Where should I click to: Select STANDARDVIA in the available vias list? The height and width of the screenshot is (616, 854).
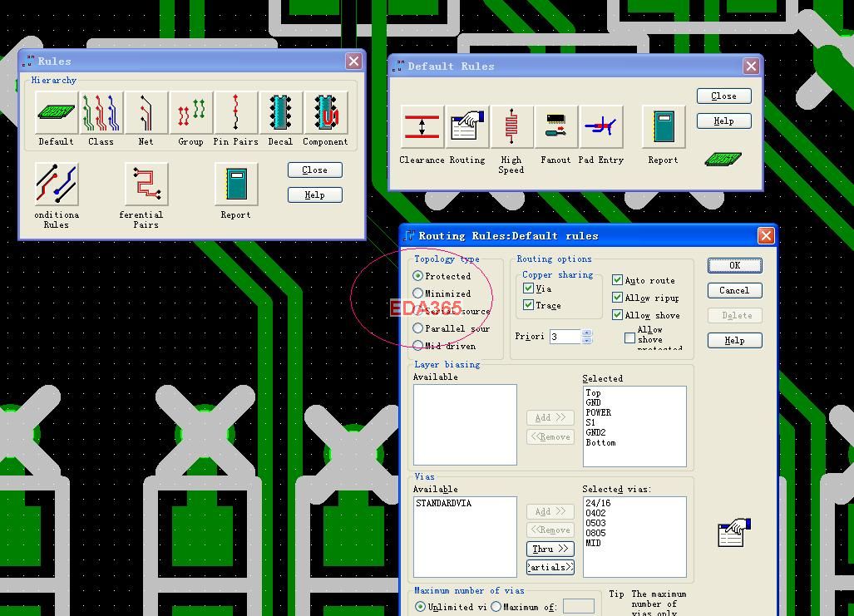pyautogui.click(x=444, y=503)
